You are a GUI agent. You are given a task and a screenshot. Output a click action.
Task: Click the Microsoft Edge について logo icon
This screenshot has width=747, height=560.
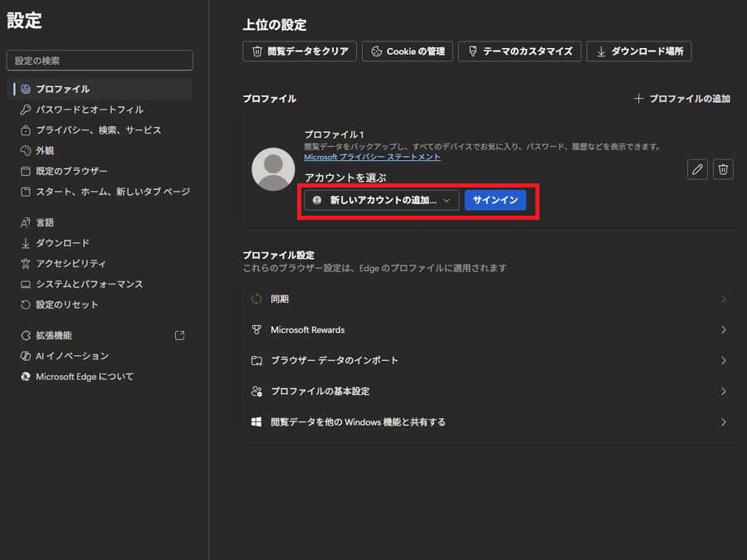[x=26, y=377]
